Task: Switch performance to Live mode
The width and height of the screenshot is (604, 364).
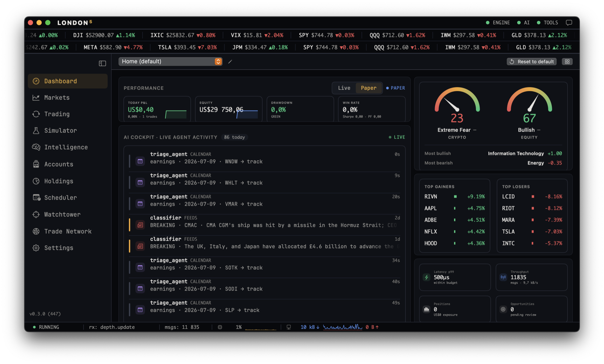Action: pyautogui.click(x=344, y=88)
